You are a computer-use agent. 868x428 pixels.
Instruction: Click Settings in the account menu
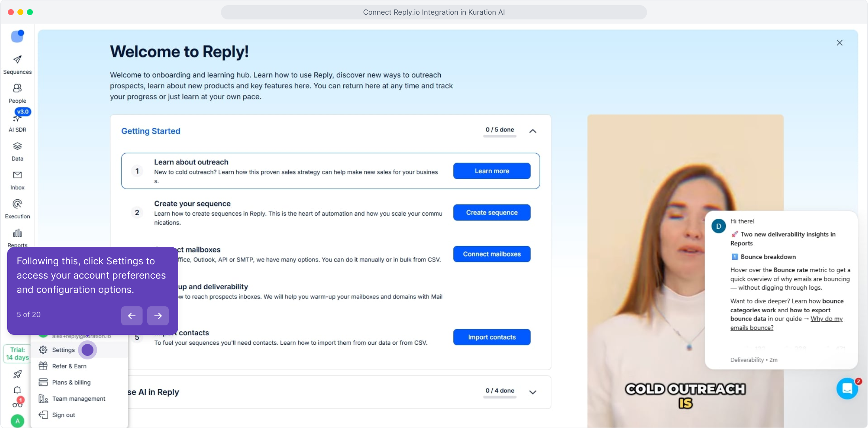[79, 350]
